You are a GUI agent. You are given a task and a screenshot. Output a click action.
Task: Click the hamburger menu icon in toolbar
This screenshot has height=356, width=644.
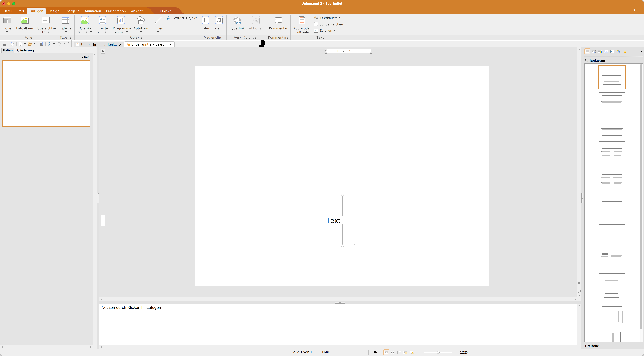[x=5, y=44]
